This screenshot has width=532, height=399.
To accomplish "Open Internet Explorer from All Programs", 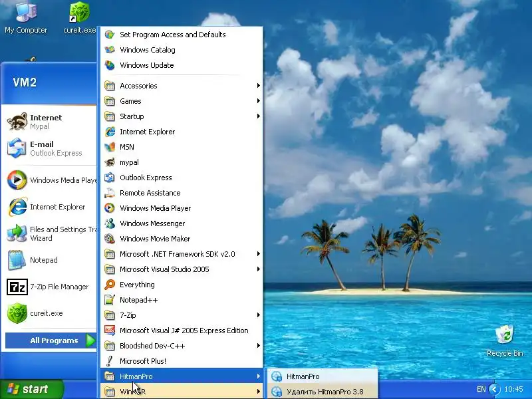I will [182, 132].
